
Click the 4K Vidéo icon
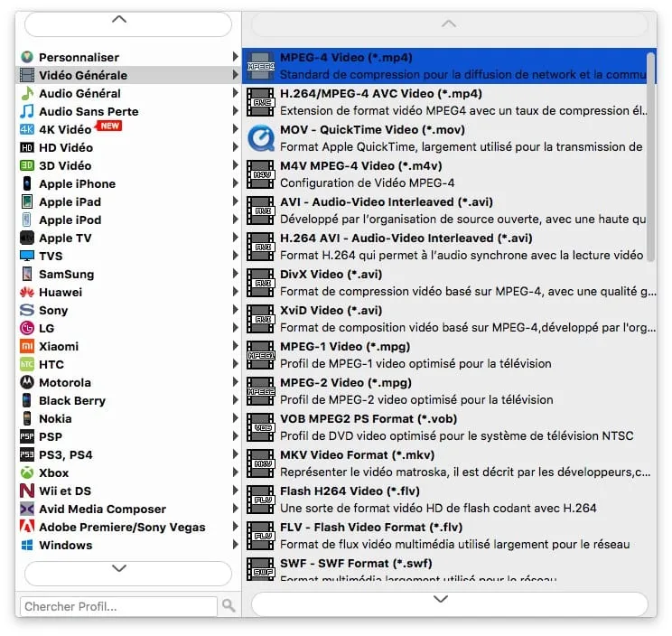(27, 129)
